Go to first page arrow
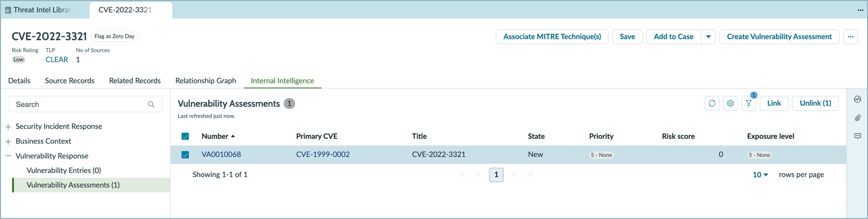Viewport: 868px width, 219px height. point(463,175)
